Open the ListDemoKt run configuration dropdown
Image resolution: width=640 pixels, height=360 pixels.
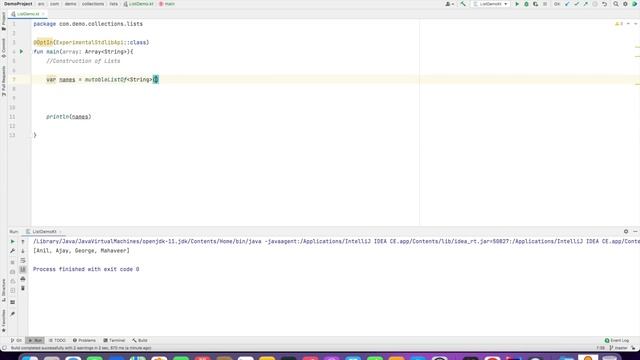click(x=491, y=4)
